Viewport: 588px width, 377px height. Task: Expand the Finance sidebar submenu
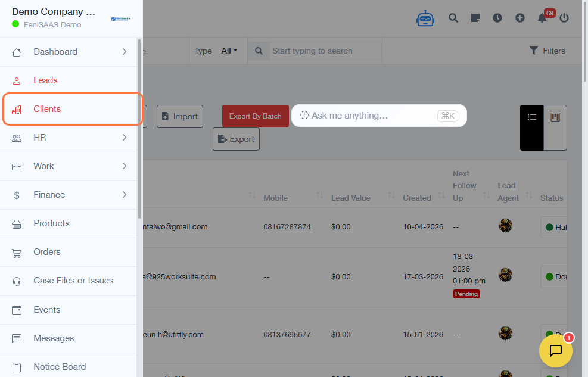pos(125,195)
